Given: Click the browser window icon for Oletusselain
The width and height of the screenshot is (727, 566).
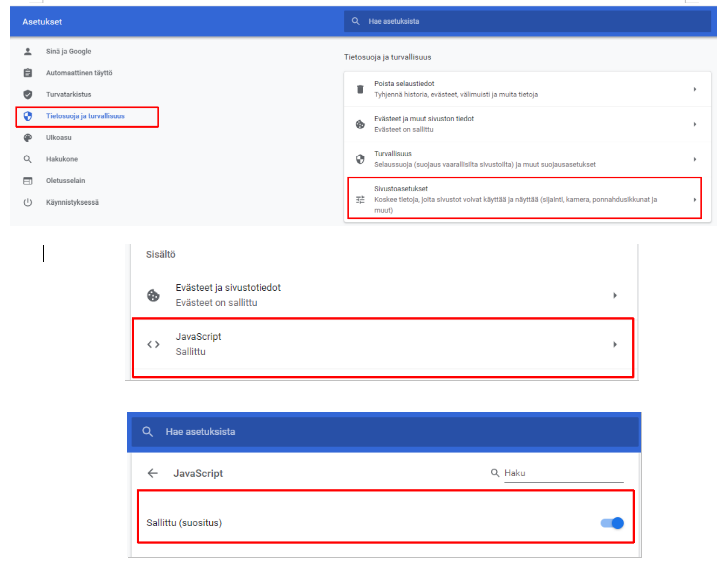Looking at the screenshot, I should 28,181.
